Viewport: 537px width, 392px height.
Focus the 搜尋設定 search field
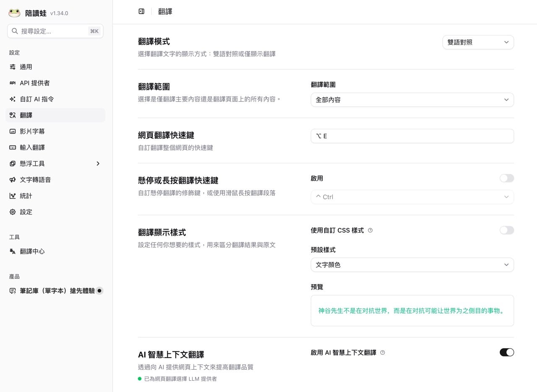coord(55,31)
